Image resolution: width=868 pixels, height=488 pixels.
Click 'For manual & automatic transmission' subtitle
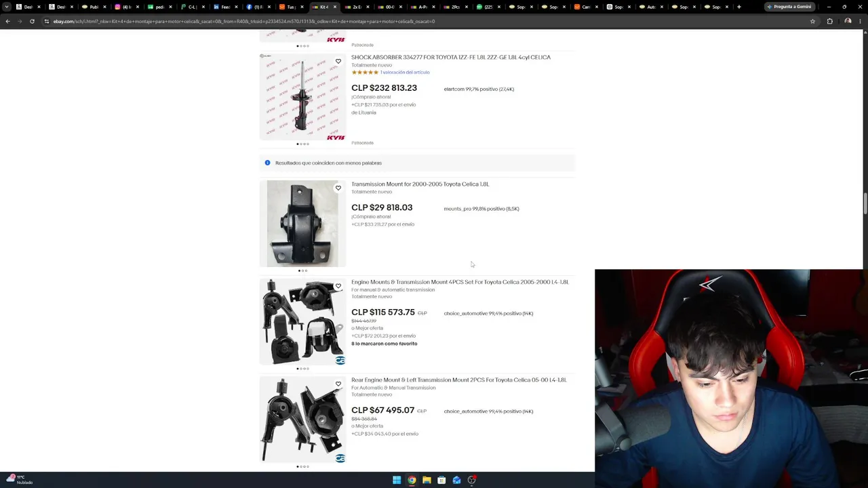tap(393, 290)
